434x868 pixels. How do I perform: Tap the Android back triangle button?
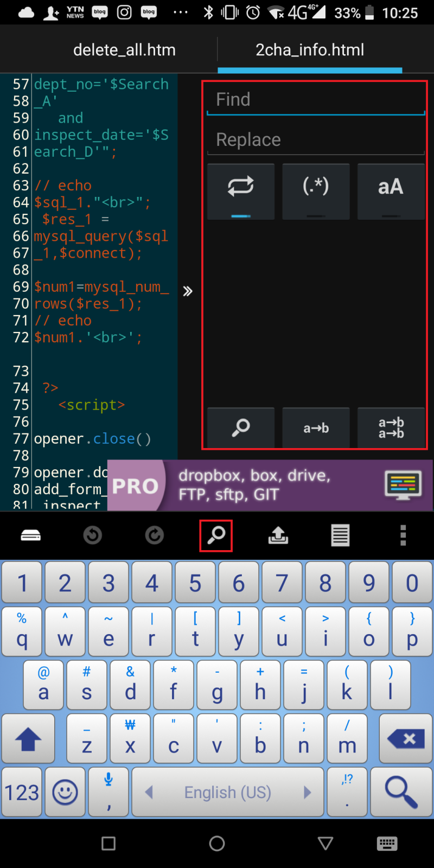(325, 843)
